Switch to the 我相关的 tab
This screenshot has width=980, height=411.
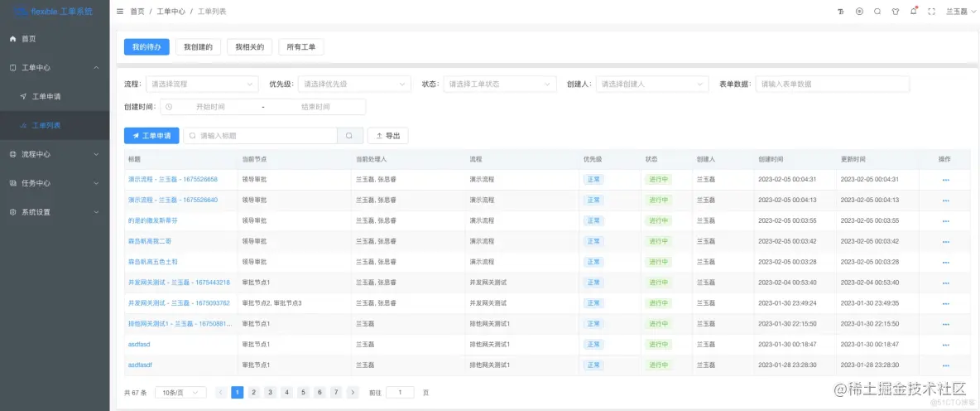click(249, 47)
